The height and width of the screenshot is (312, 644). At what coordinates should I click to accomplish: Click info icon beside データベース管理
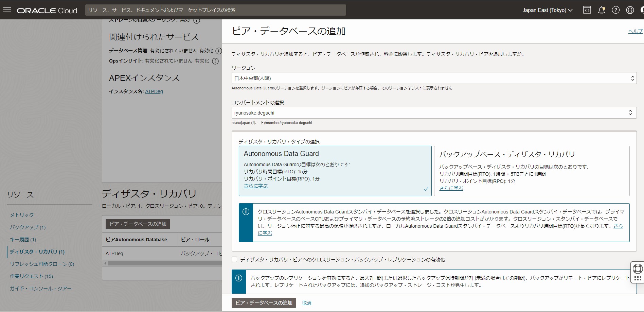(219, 51)
